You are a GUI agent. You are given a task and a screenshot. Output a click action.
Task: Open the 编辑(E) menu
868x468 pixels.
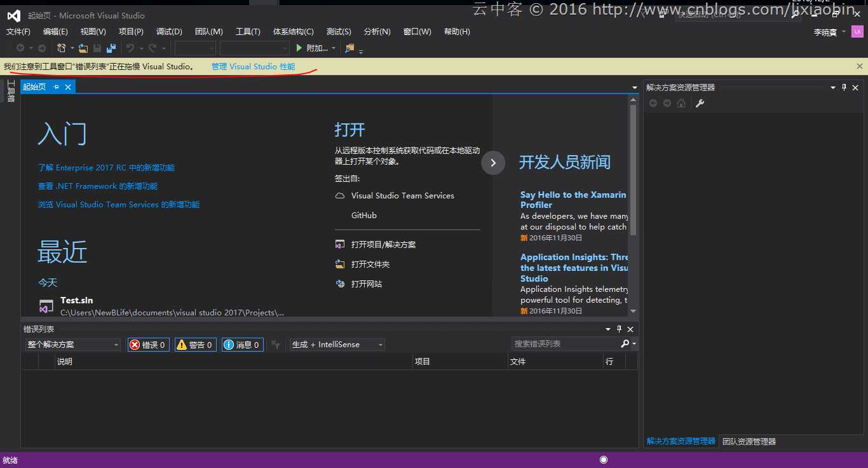coord(55,32)
